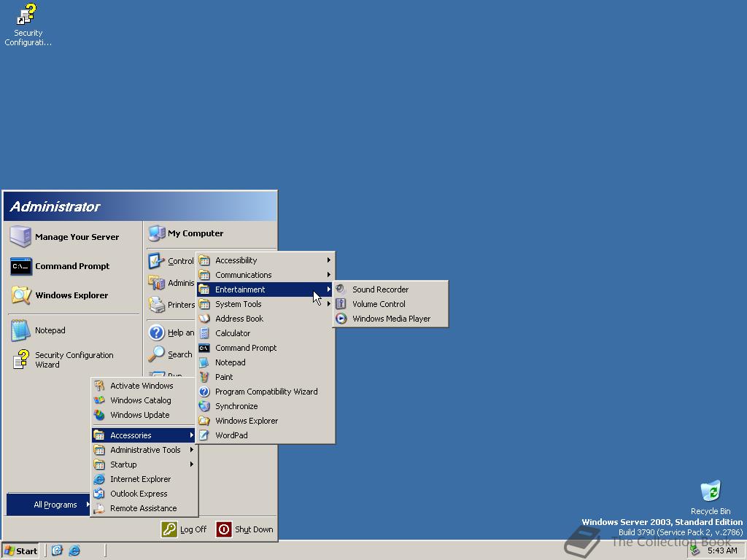Click the Control Panel icon
The width and height of the screenshot is (747, 560).
[x=156, y=260]
